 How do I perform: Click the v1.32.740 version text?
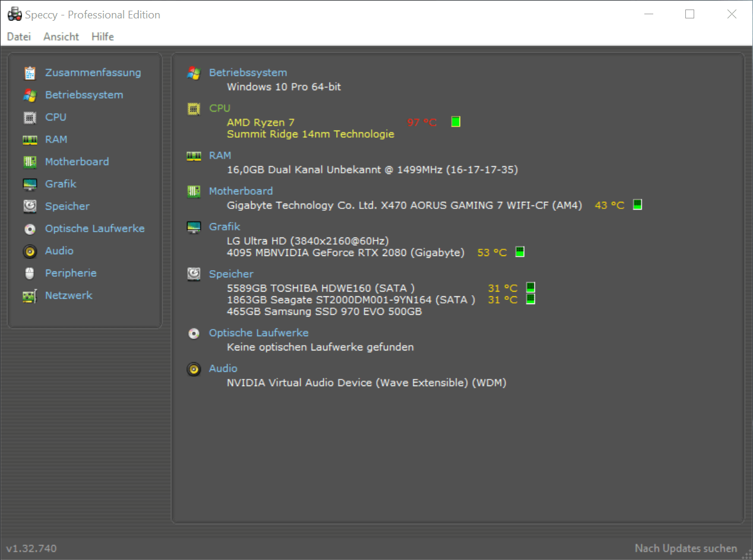tap(31, 549)
